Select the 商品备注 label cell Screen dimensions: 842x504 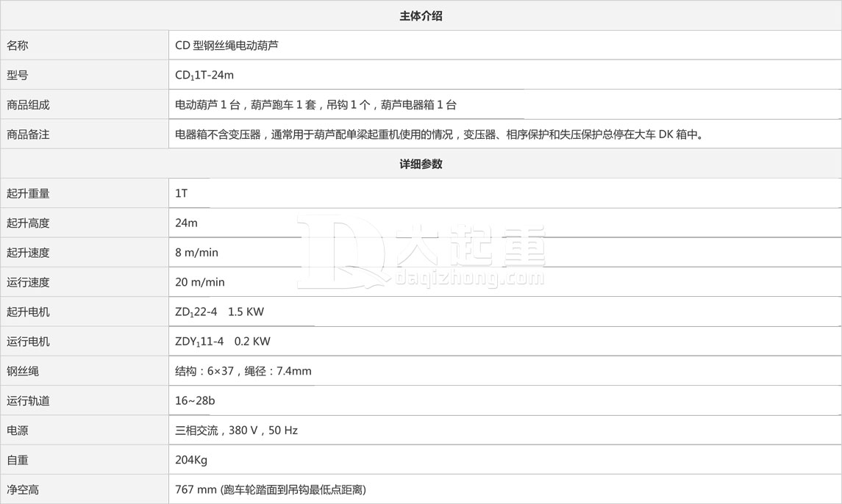85,134
